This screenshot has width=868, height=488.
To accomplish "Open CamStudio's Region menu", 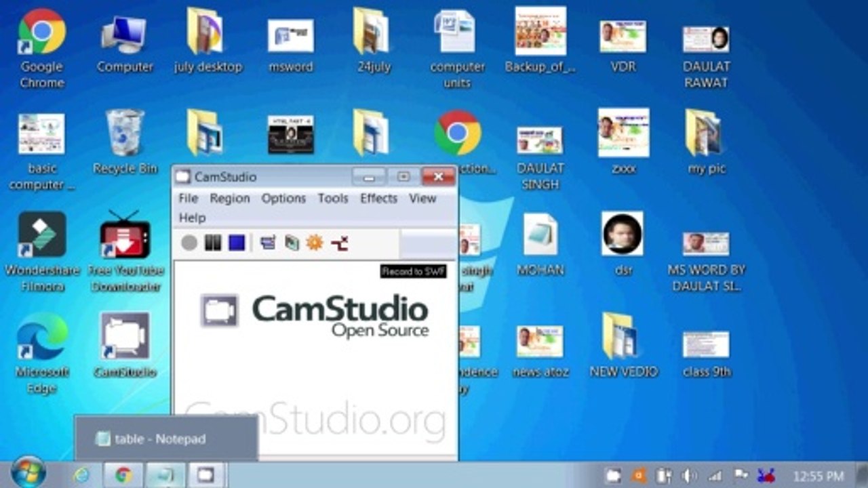I will pos(230,198).
